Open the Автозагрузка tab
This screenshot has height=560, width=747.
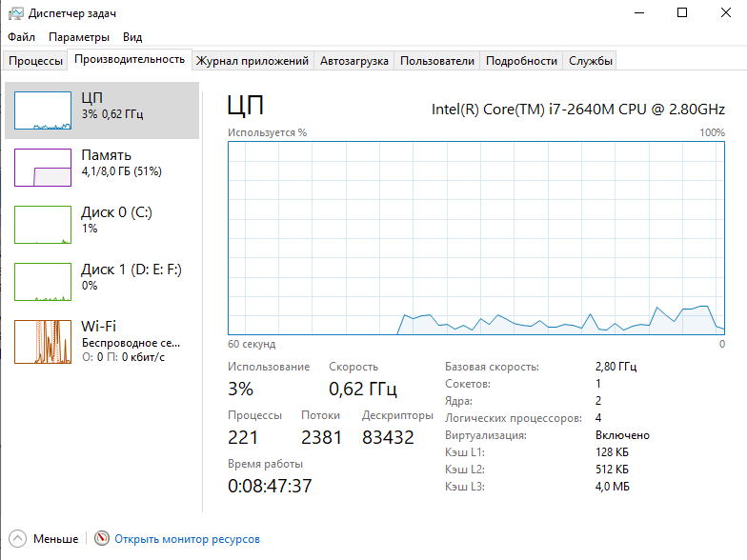coord(354,61)
